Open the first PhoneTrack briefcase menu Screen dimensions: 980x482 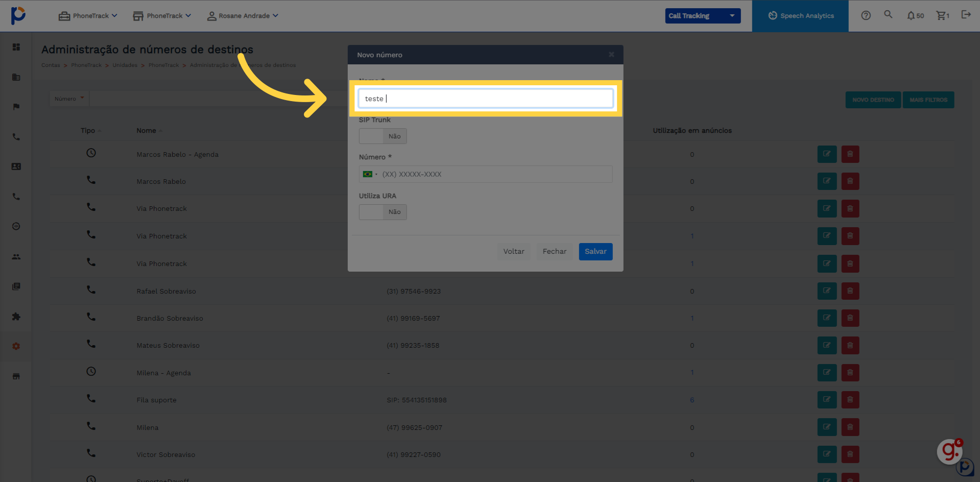(x=88, y=16)
